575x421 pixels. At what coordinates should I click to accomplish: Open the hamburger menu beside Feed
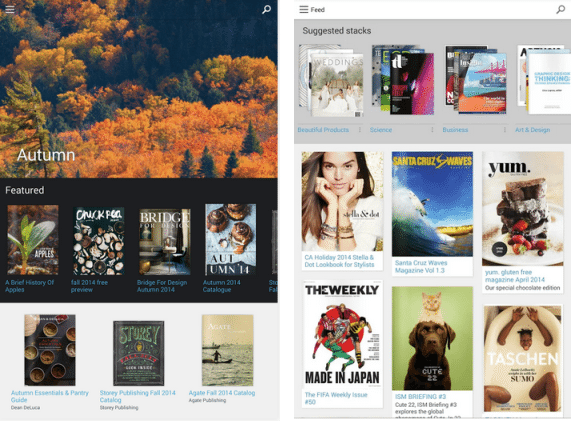pos(304,10)
